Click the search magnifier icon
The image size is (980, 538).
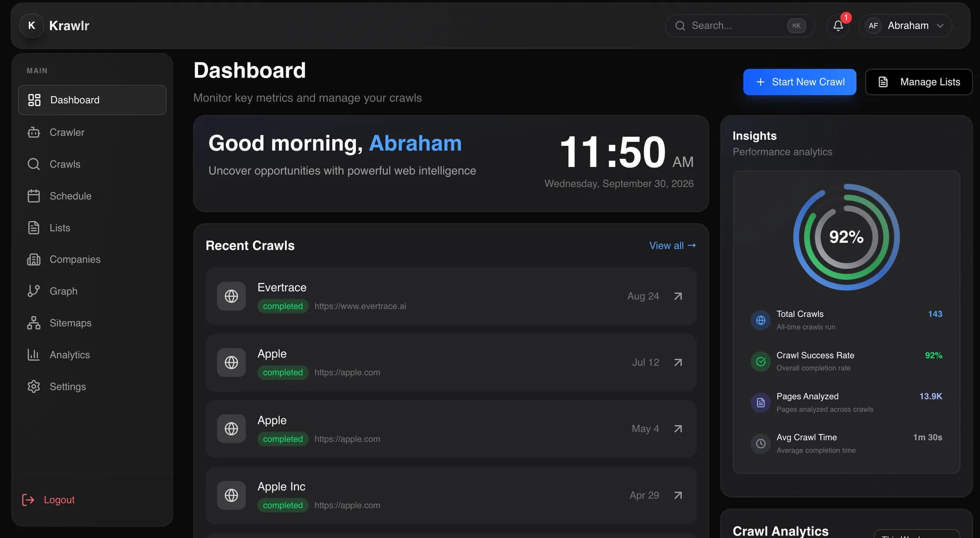pos(680,26)
